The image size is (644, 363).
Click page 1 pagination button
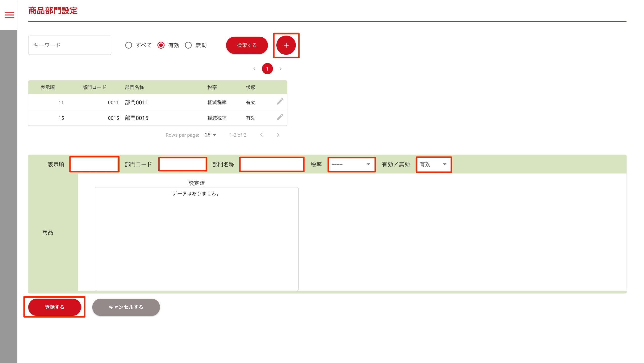pyautogui.click(x=267, y=69)
